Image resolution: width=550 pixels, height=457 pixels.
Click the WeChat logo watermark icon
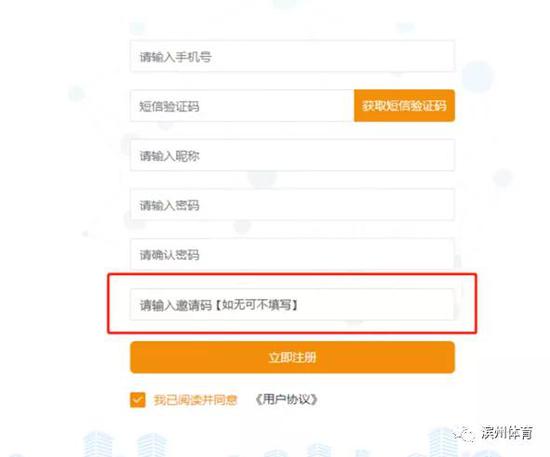pyautogui.click(x=463, y=434)
